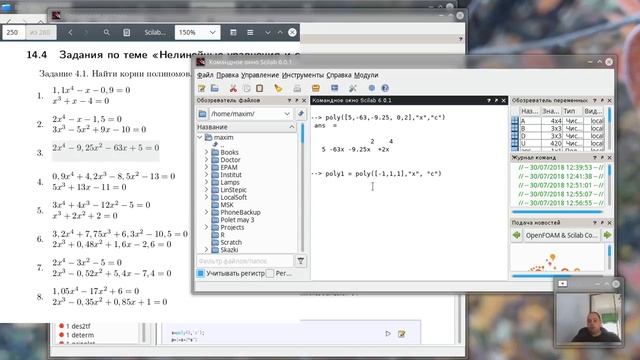The image size is (640, 360).
Task: Click the printer icon in the Scilab toolbar
Action: [x=297, y=88]
